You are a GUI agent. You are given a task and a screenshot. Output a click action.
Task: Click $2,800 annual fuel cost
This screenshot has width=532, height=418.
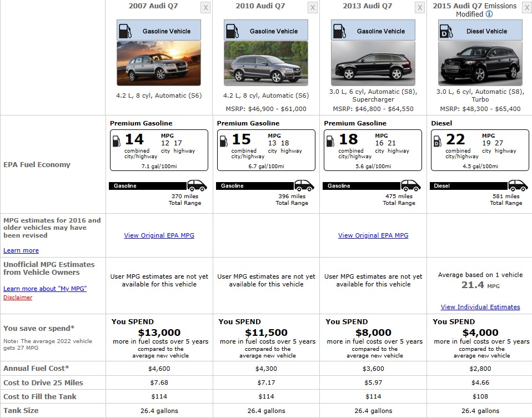(x=480, y=369)
